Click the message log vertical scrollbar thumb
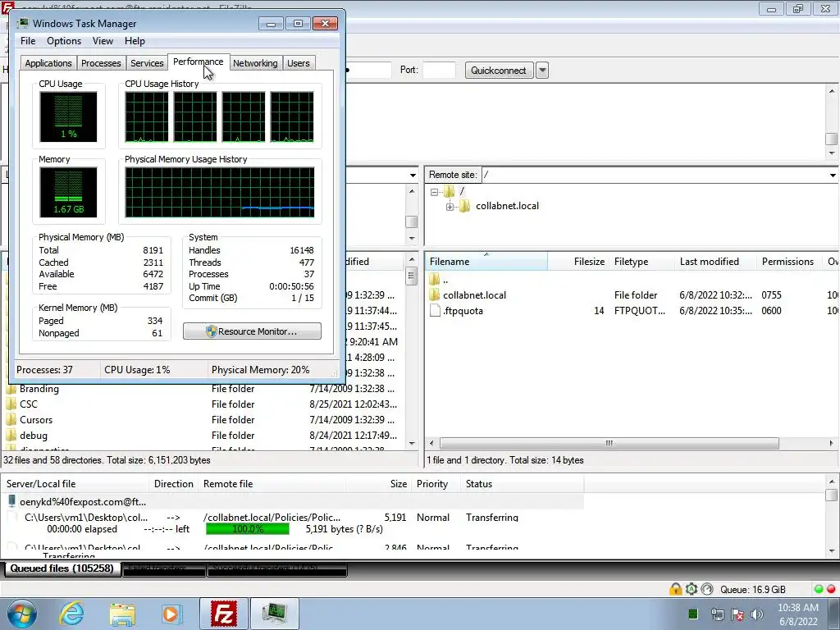This screenshot has height=630, width=840. pos(832,139)
